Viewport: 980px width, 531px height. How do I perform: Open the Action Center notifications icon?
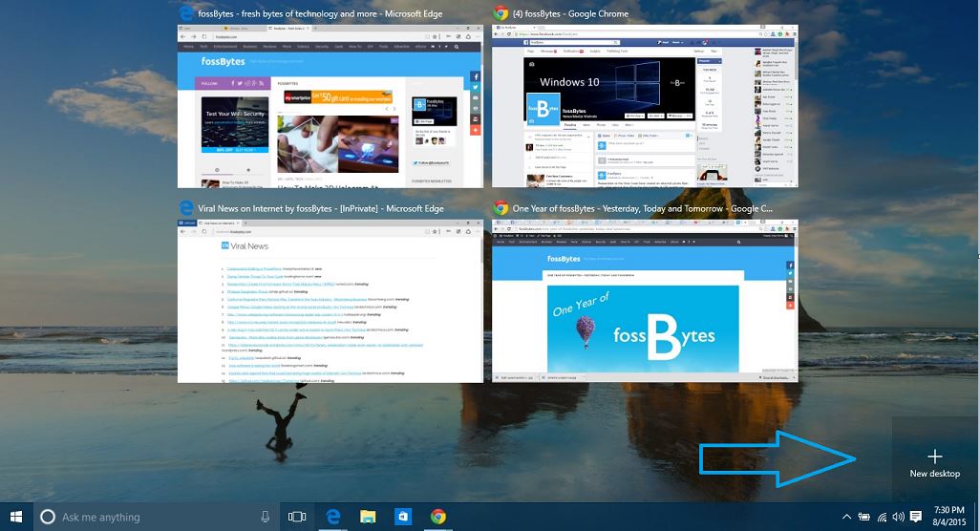(916, 517)
